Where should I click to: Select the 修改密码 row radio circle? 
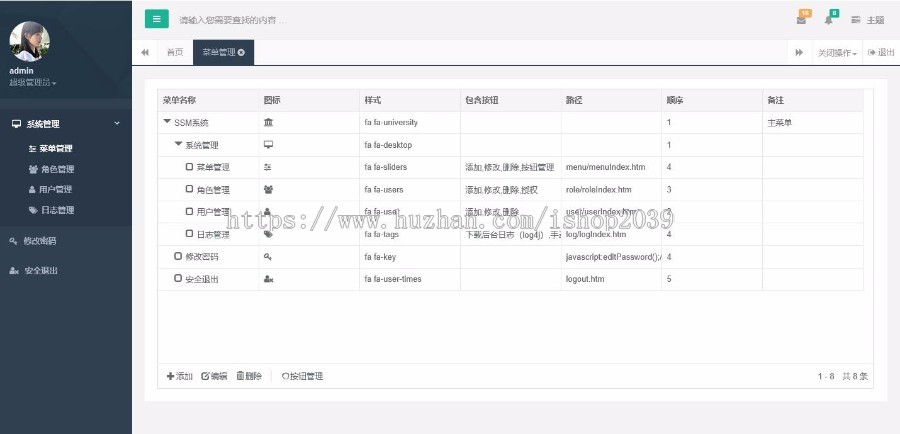coord(178,256)
